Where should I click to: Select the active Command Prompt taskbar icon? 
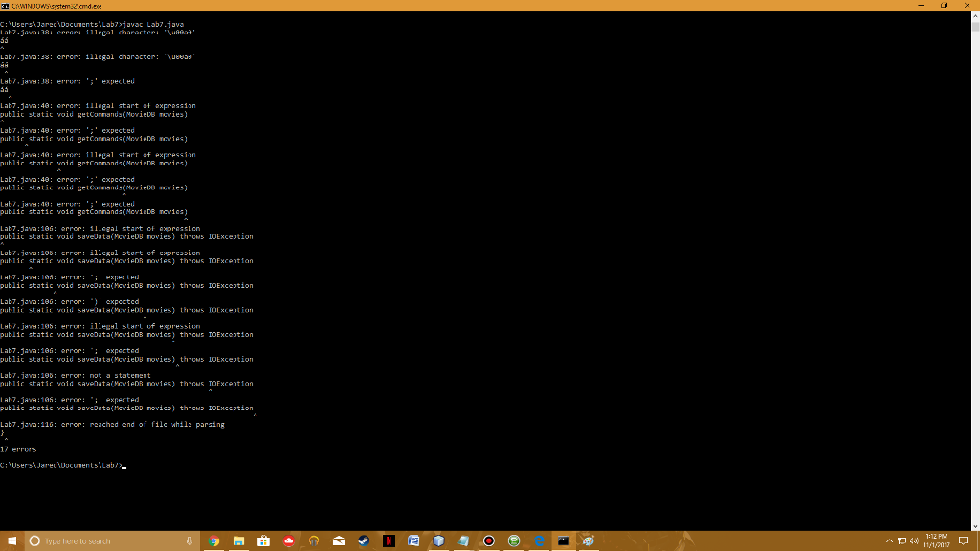point(562,540)
